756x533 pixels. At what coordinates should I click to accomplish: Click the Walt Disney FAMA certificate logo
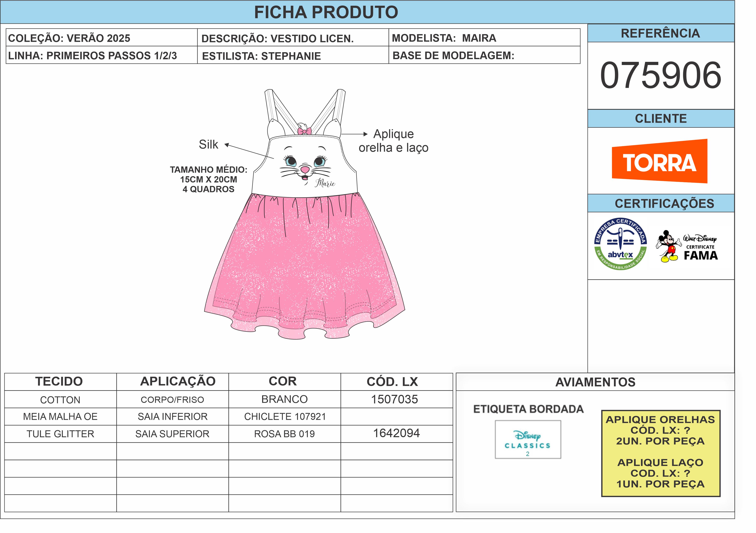click(700, 247)
